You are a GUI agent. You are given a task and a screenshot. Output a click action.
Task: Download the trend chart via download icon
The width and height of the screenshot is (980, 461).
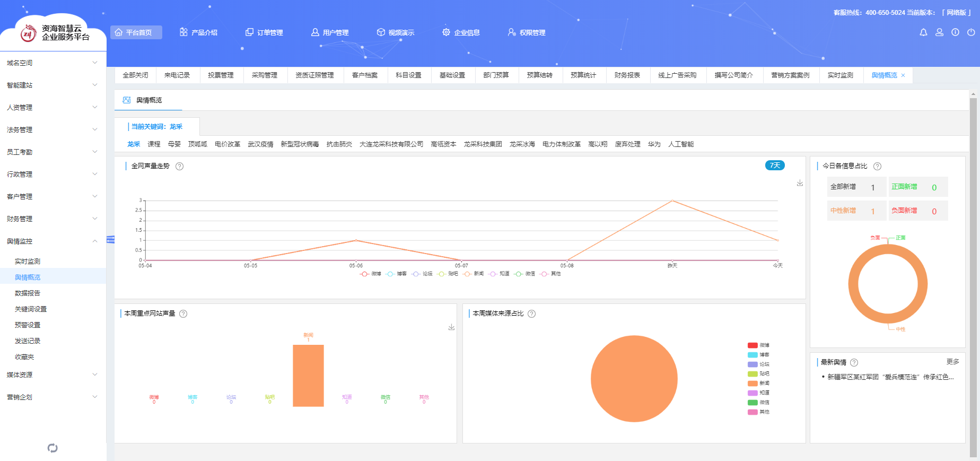point(800,183)
